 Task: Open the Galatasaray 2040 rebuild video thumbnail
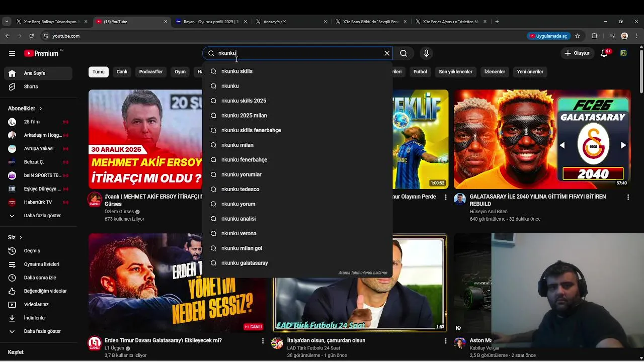pyautogui.click(x=542, y=139)
